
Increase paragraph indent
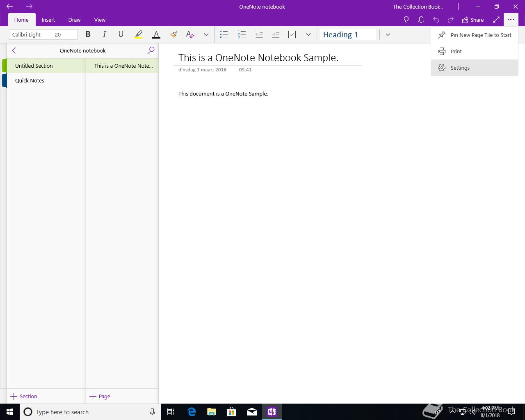(276, 34)
